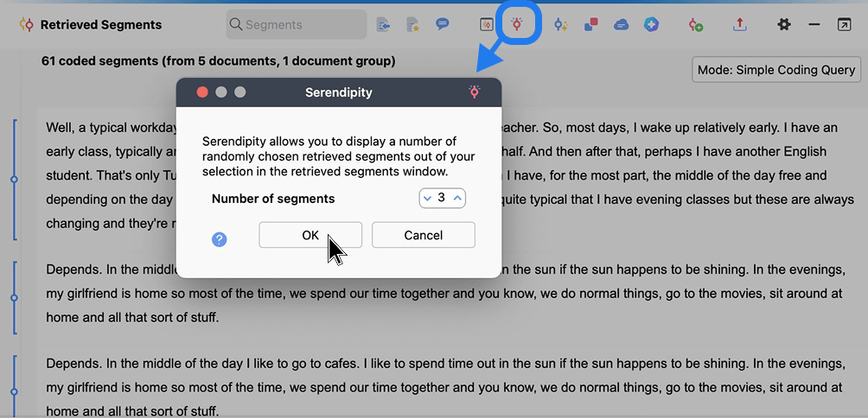This screenshot has width=868, height=418.
Task: Click the export upload arrow icon
Action: (740, 24)
